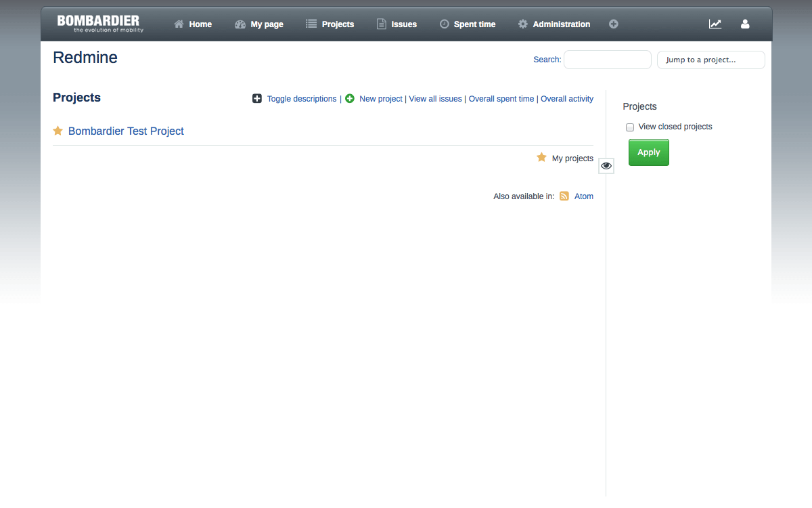Click View all issues link
812x508 pixels.
click(436, 99)
